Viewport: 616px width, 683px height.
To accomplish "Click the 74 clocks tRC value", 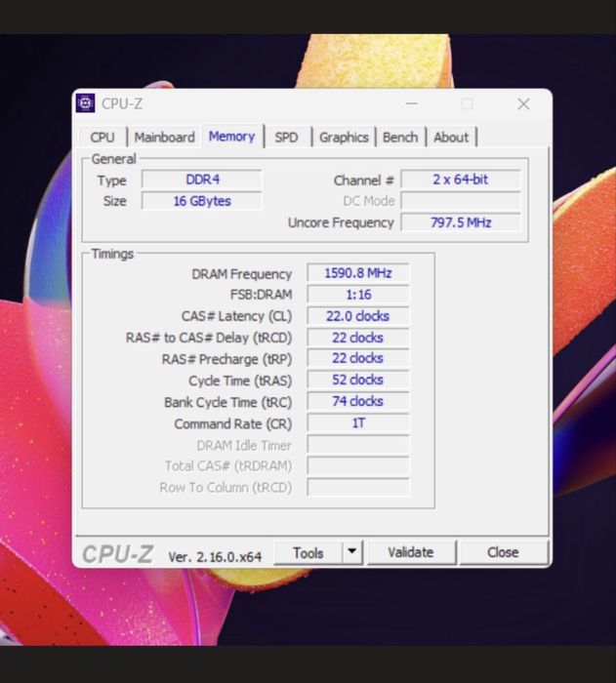I will [x=358, y=401].
